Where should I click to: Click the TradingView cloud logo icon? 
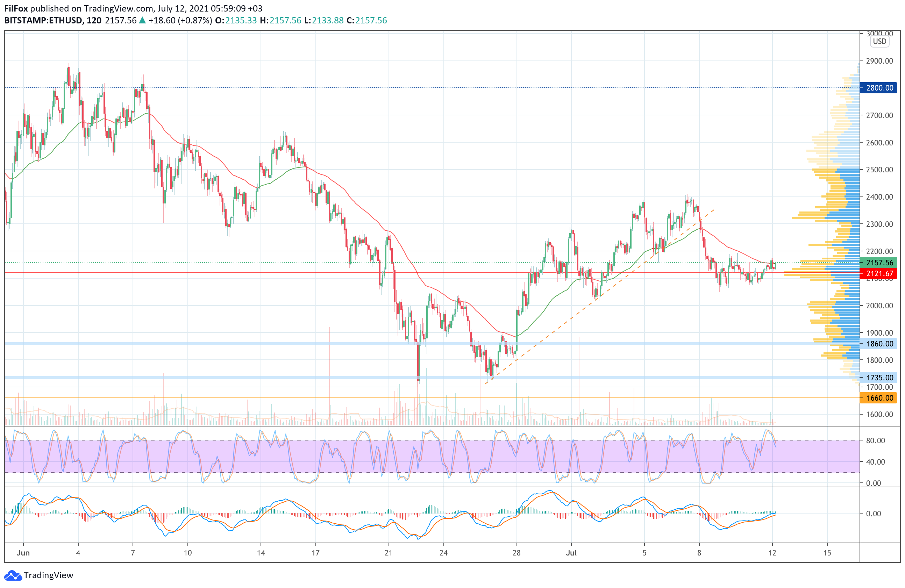(x=13, y=575)
